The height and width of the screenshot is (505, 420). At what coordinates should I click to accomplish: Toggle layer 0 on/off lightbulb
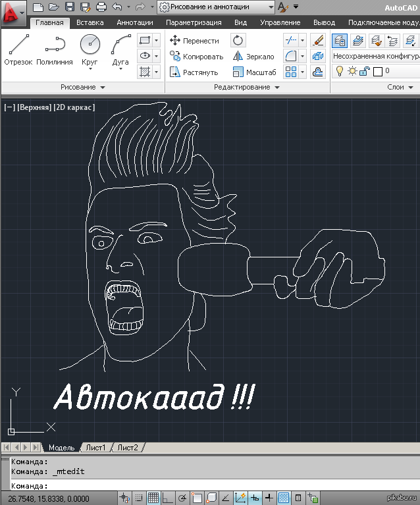click(x=339, y=71)
